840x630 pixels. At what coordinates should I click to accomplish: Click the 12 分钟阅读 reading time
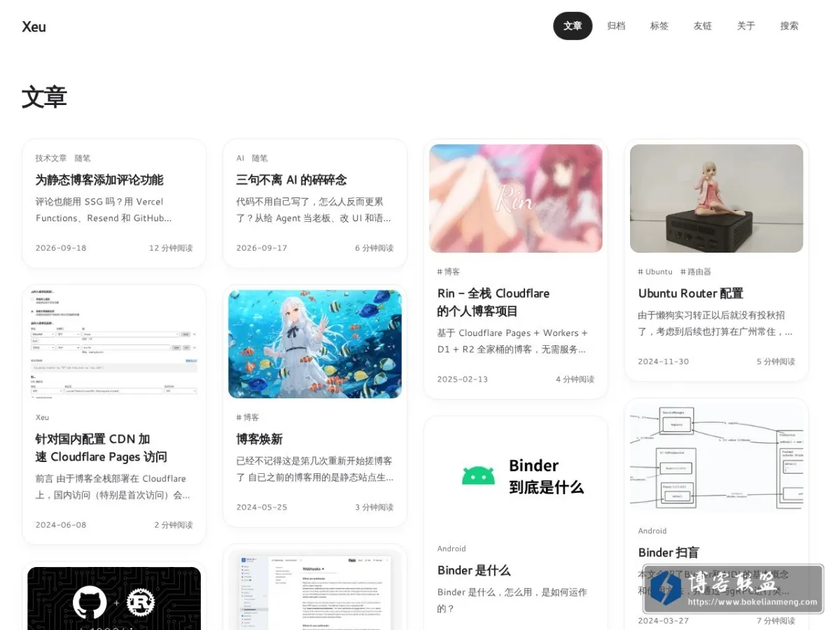pos(171,248)
